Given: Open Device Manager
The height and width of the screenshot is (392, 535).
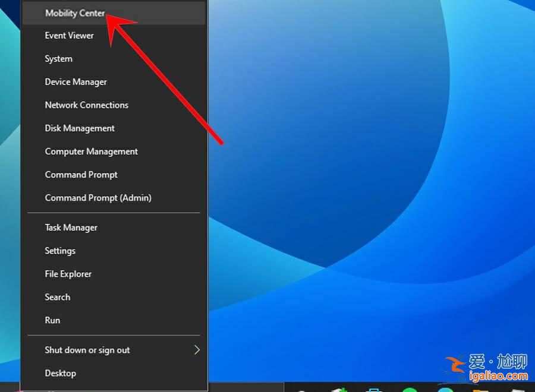Looking at the screenshot, I should coord(76,82).
